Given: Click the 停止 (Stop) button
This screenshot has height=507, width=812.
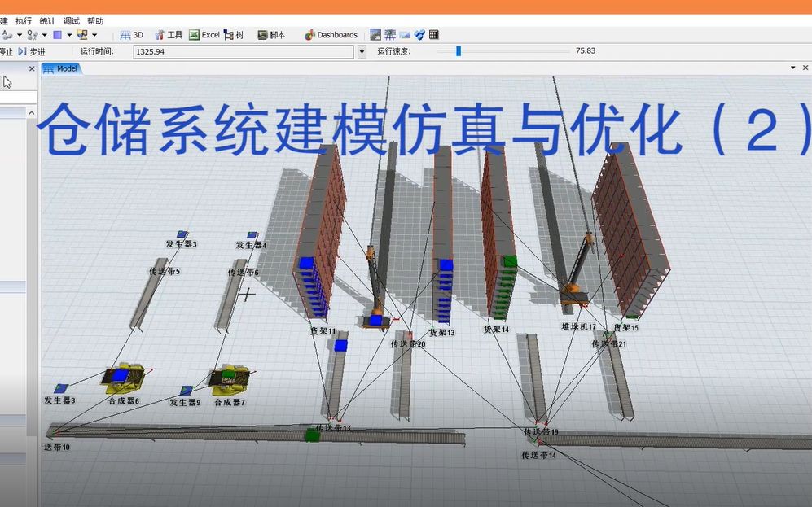Looking at the screenshot, I should pyautogui.click(x=7, y=51).
